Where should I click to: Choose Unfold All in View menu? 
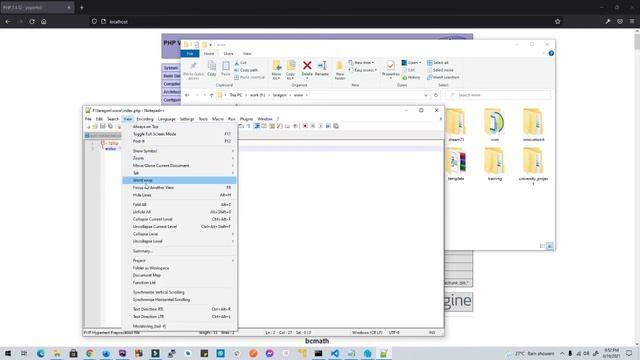click(179, 212)
